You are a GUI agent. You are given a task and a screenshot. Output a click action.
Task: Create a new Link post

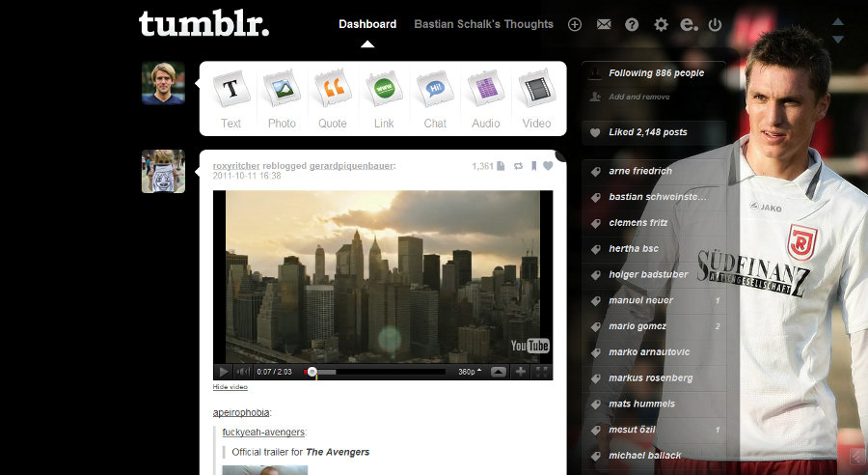(x=384, y=98)
